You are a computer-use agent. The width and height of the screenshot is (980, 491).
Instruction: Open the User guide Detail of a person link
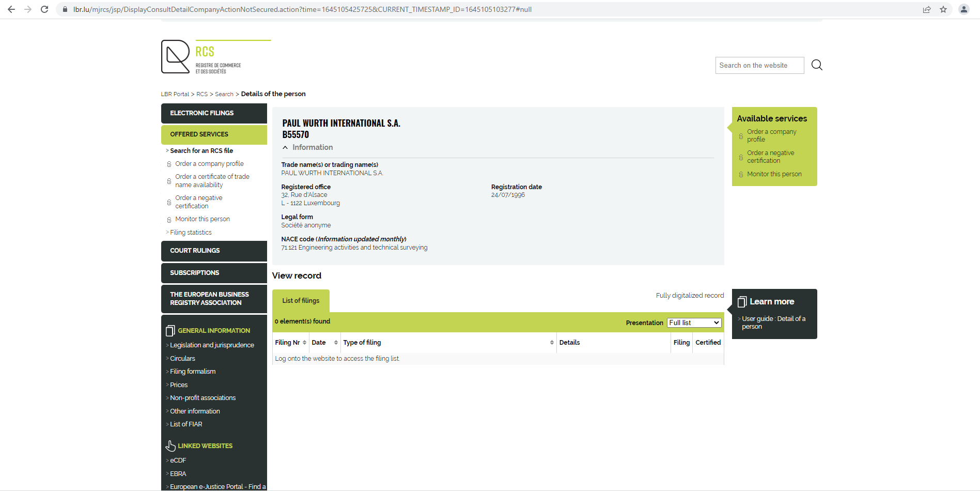coord(773,323)
